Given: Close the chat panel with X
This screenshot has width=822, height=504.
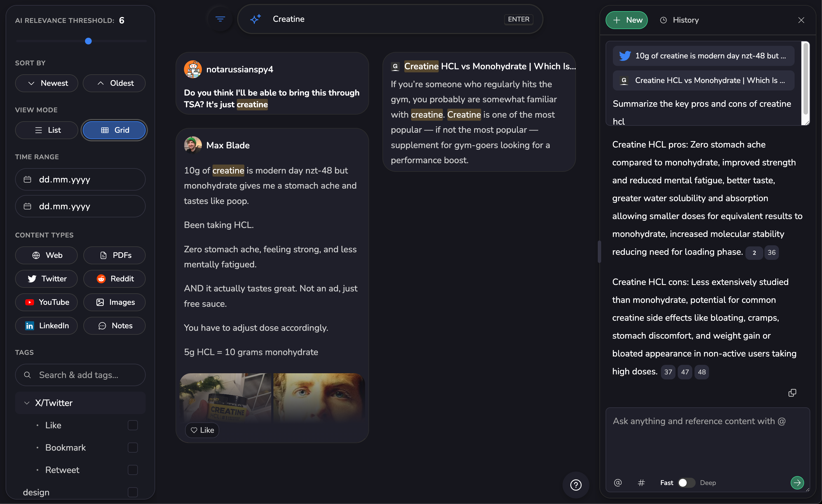Looking at the screenshot, I should click(x=801, y=20).
